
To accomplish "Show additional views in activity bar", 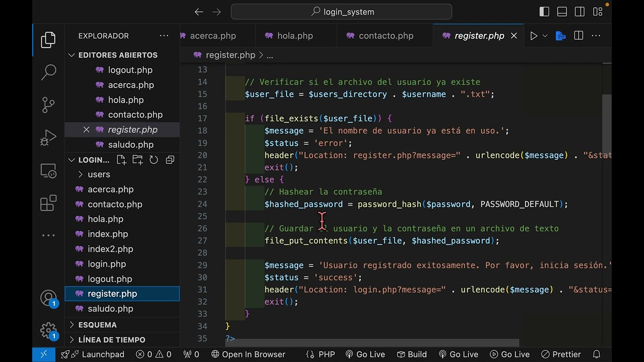I will click(48, 235).
